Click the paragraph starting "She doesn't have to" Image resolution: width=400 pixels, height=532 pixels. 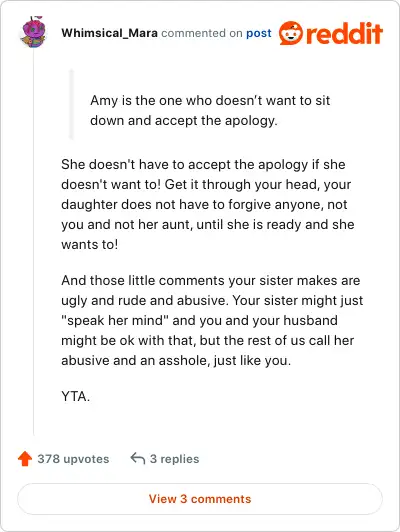208,204
